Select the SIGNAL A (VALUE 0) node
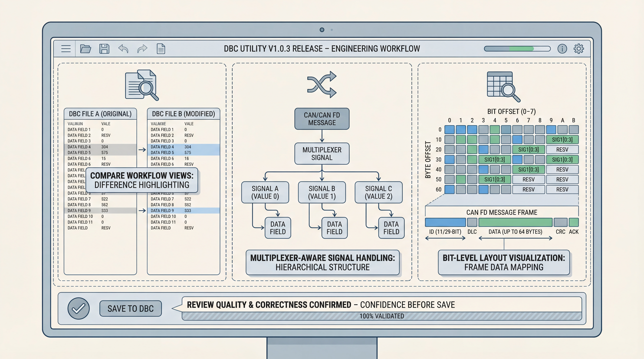The image size is (644, 359). pos(265,192)
